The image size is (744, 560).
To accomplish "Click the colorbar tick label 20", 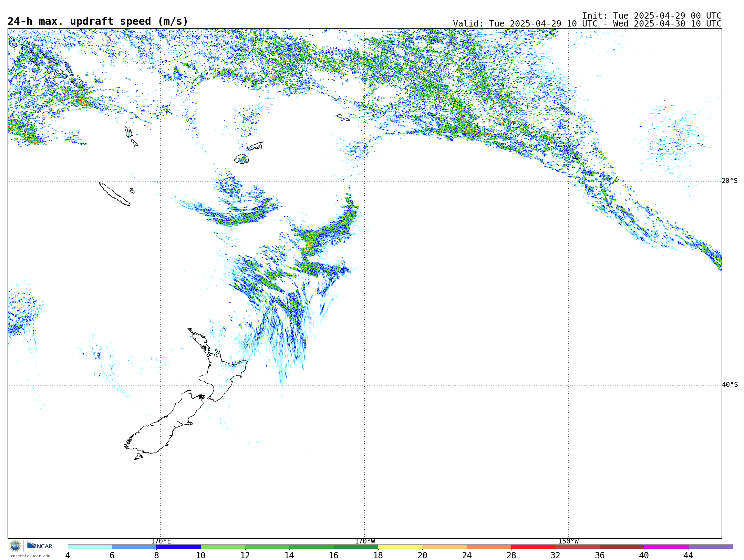I will (x=423, y=555).
